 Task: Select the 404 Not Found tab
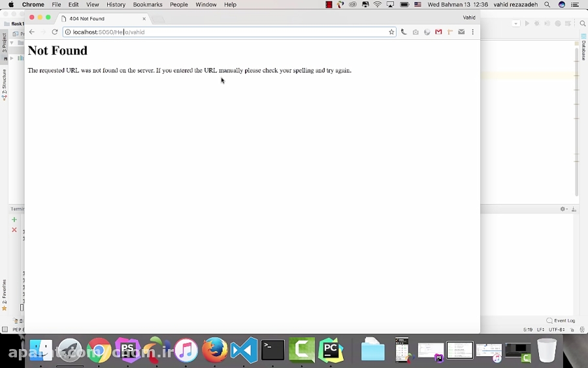click(x=98, y=18)
